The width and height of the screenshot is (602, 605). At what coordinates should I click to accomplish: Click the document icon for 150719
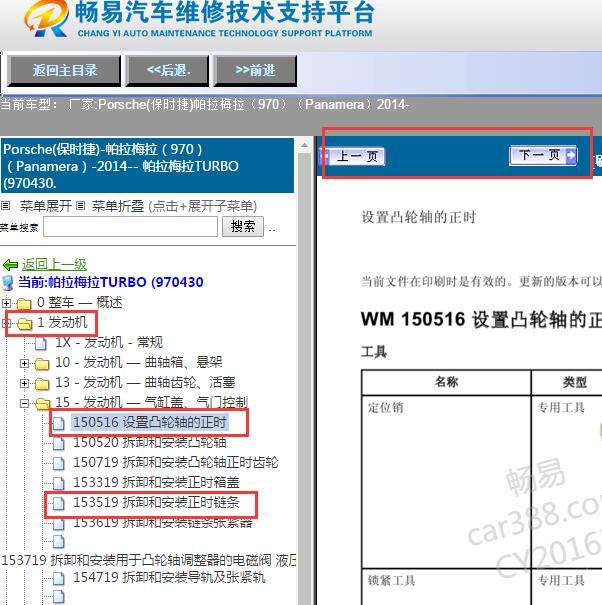point(59,463)
